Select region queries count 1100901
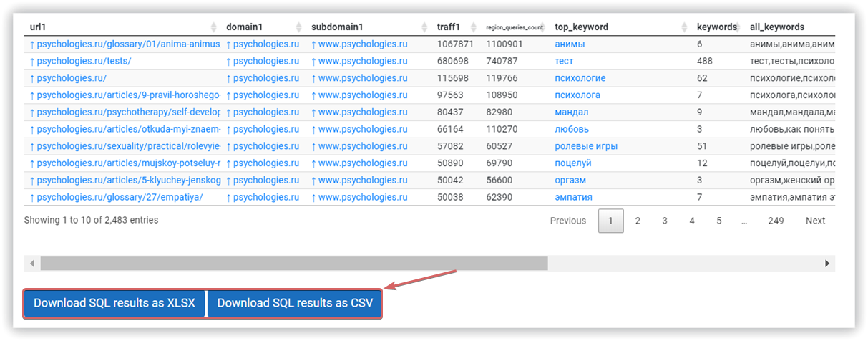Viewport: 868px width, 341px height. point(504,44)
